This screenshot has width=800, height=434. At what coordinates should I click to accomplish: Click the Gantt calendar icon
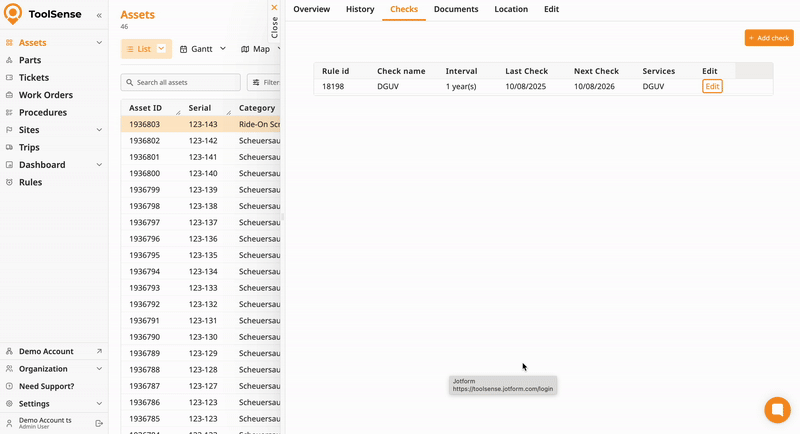pyautogui.click(x=184, y=49)
